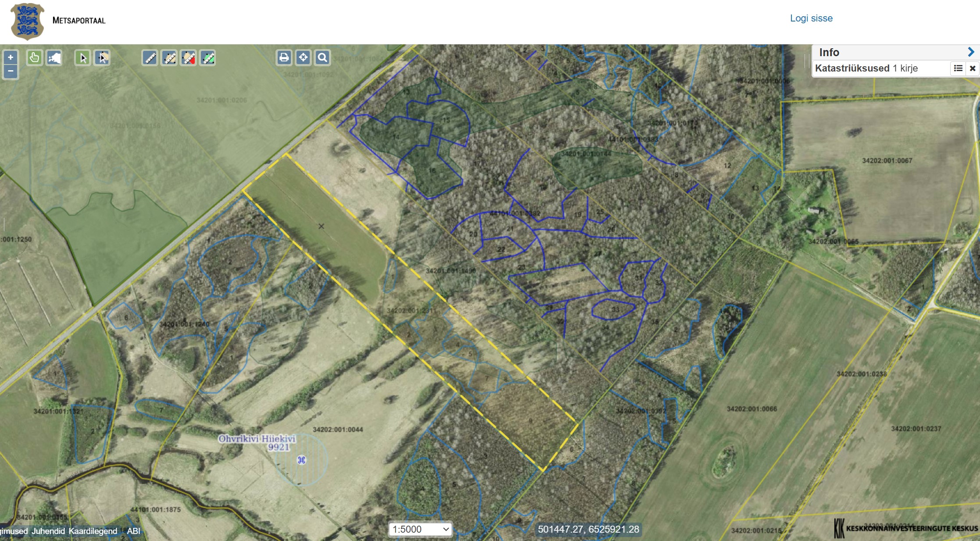980x541 pixels.
Task: Print the map using printer icon
Action: point(284,57)
